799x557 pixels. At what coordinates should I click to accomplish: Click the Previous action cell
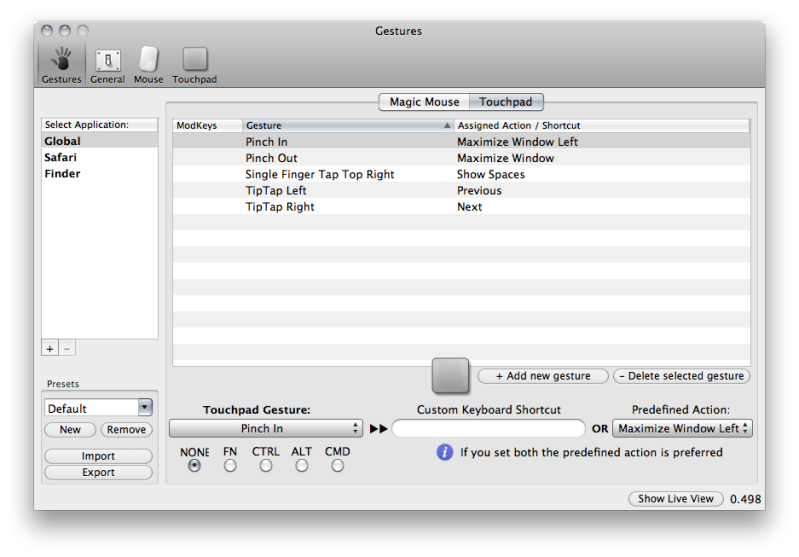479,191
